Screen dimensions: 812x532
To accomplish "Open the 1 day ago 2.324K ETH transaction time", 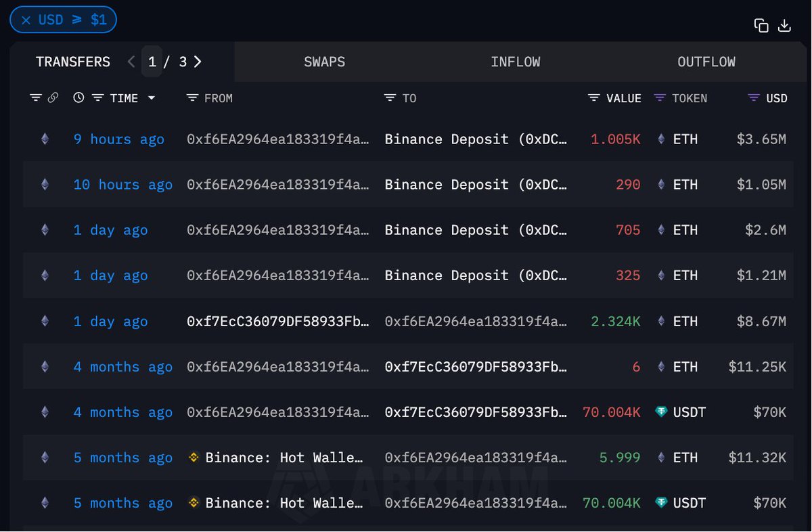I will (110, 322).
